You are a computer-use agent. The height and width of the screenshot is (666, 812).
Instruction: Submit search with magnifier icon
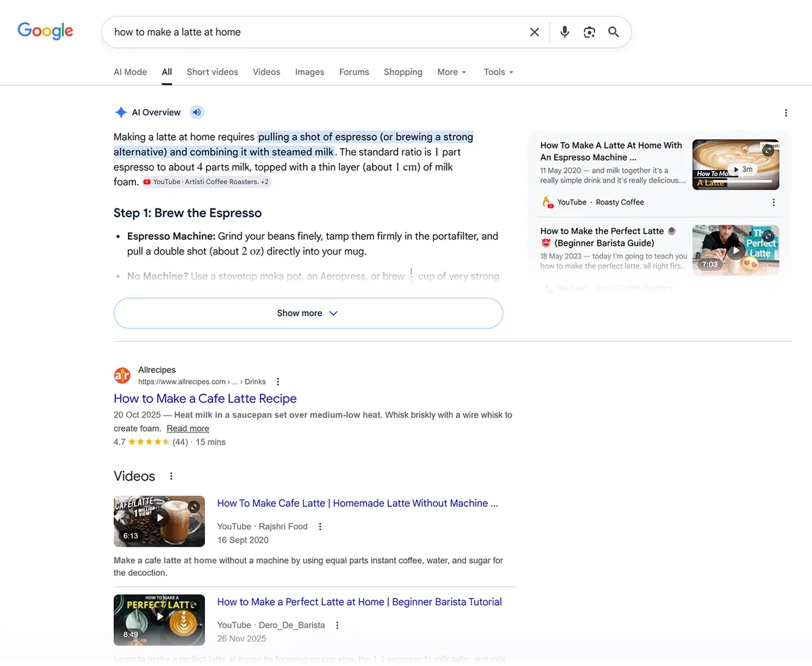614,32
